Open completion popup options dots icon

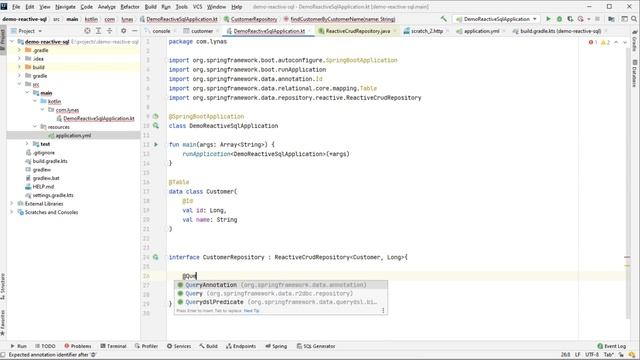(x=383, y=311)
